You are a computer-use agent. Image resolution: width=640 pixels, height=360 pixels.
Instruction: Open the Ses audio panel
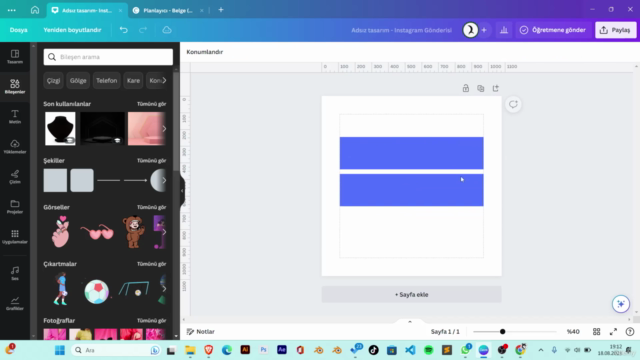point(15,273)
